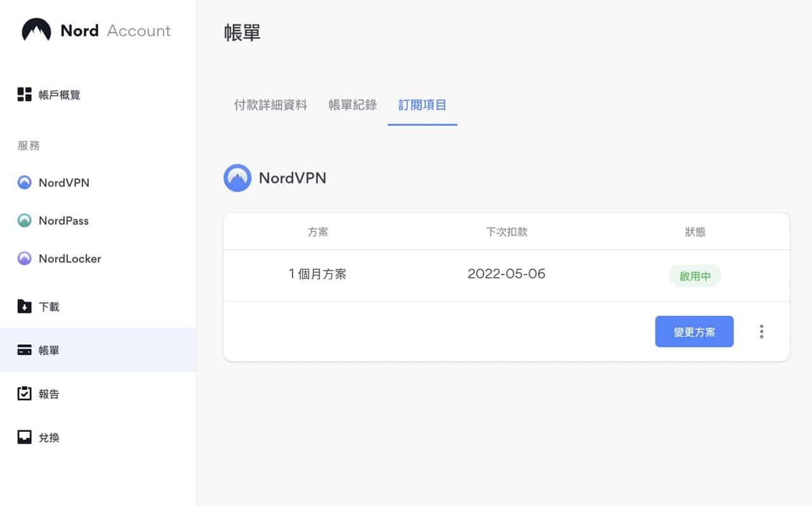Click the 2022-05-06 next charge date

tap(506, 274)
